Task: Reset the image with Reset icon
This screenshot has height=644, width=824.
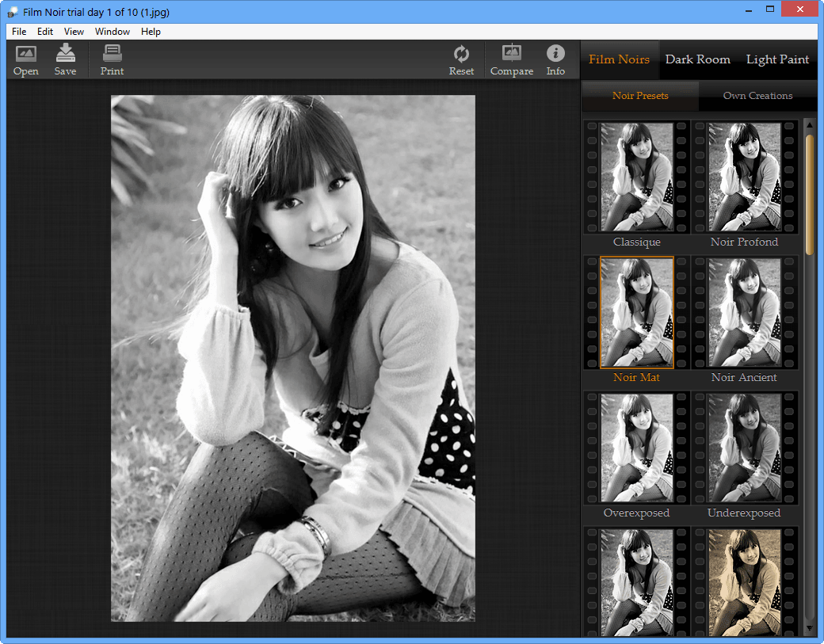Action: (x=461, y=55)
